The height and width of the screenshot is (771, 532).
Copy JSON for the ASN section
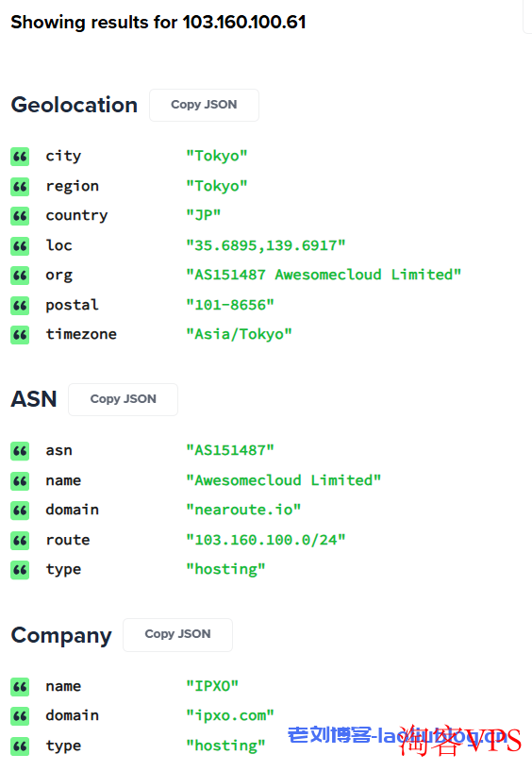[123, 399]
